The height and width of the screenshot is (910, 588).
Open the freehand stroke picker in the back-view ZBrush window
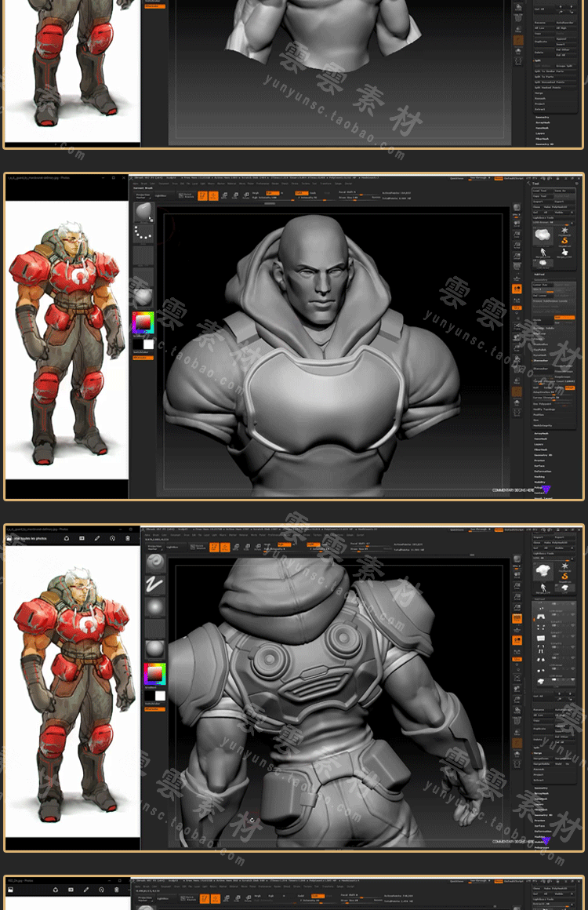click(154, 584)
